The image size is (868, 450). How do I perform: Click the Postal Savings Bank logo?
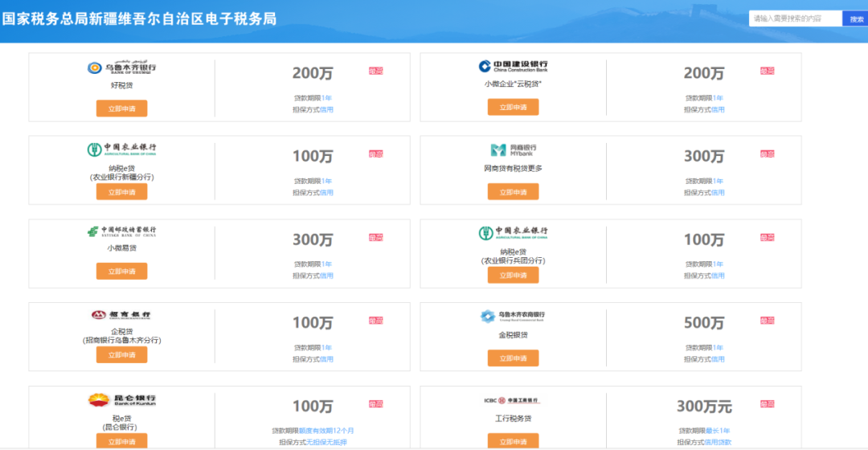click(122, 231)
